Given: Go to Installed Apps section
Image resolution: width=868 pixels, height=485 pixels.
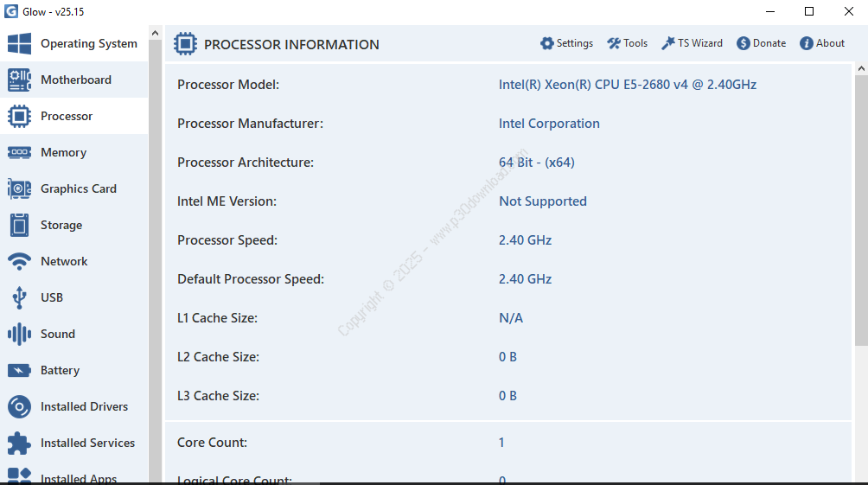Looking at the screenshot, I should [79, 478].
